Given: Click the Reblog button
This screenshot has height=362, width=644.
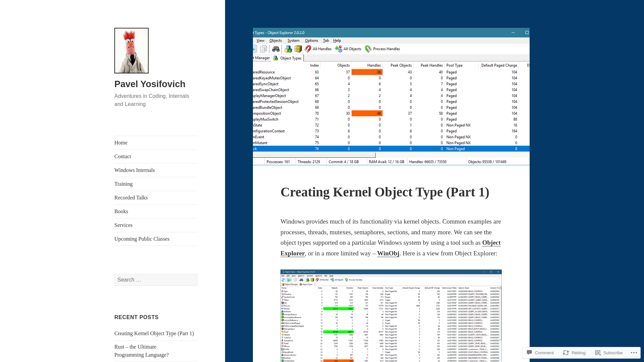Looking at the screenshot, I should (574, 353).
